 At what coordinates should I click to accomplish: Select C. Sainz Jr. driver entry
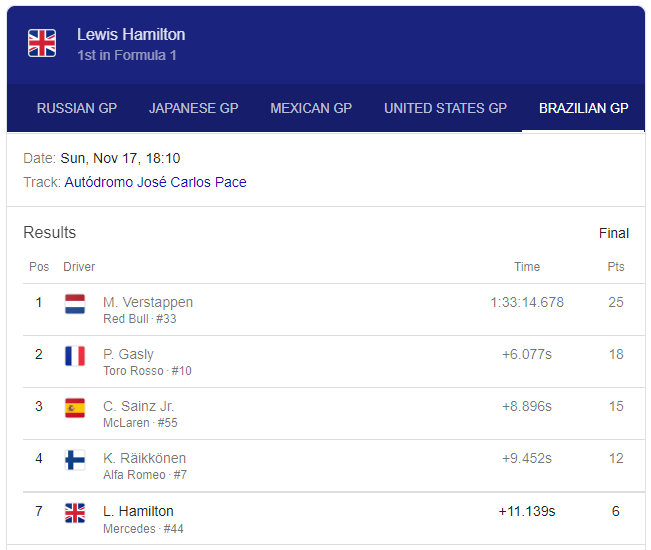(138, 406)
